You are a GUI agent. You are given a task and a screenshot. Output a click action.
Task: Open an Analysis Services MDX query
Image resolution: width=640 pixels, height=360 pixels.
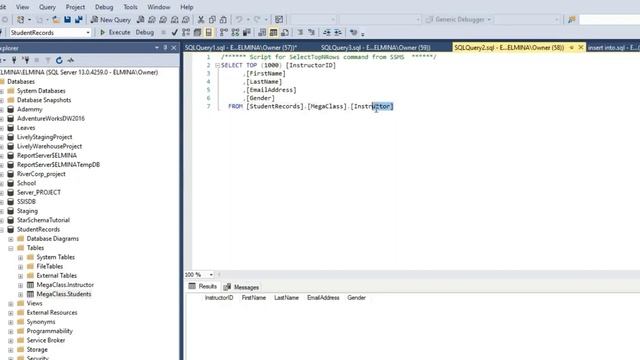(152, 20)
